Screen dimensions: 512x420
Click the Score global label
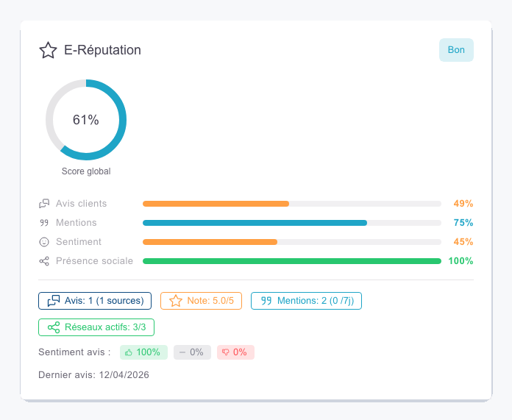click(86, 171)
